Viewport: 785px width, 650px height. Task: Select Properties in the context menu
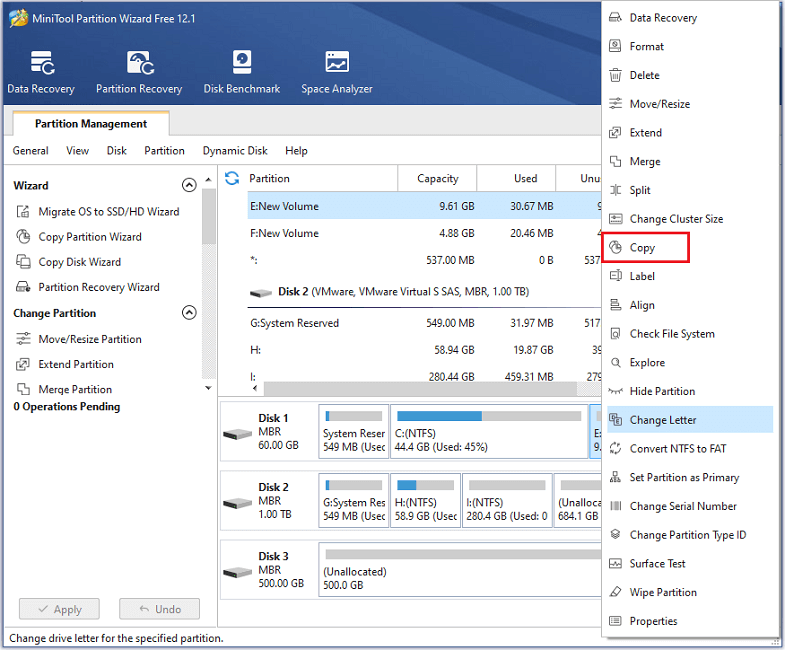[690, 621]
